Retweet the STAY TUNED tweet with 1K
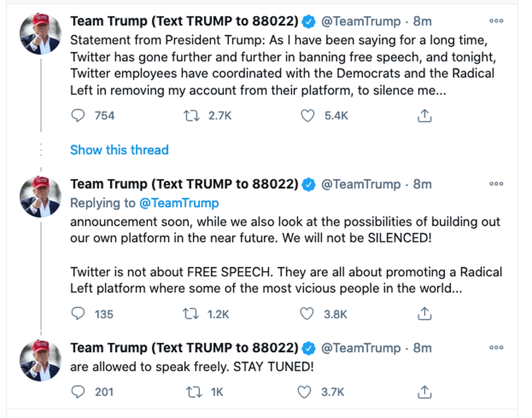This screenshot has width=532, height=418. [x=194, y=392]
